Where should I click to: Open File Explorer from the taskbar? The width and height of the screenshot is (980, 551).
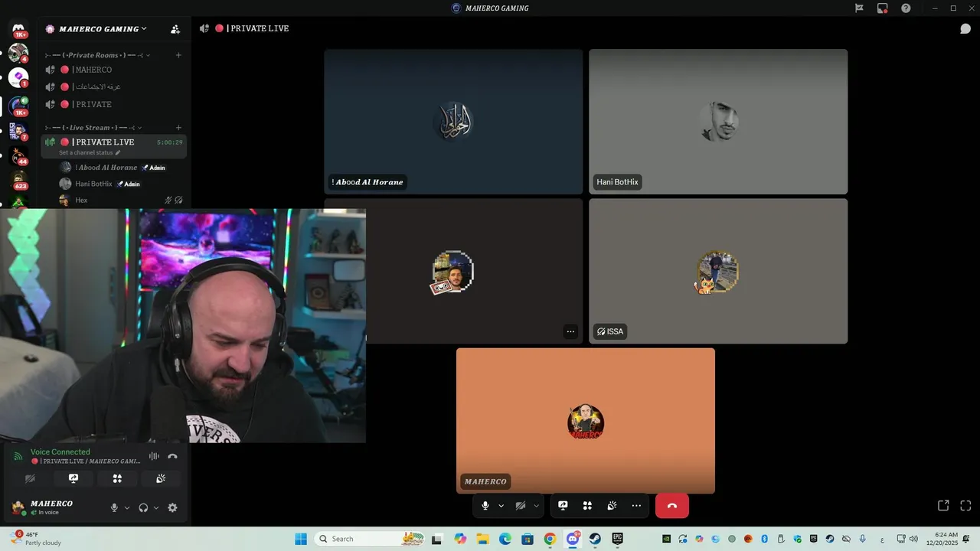click(483, 539)
